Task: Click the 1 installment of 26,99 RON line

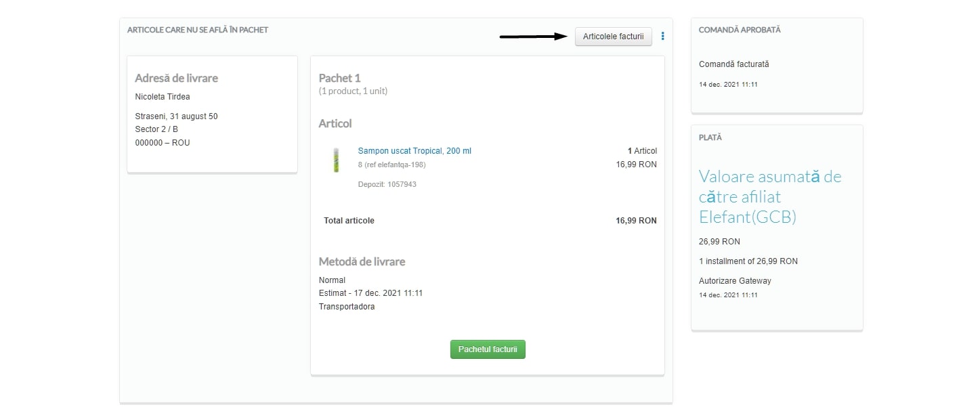Action: click(748, 261)
